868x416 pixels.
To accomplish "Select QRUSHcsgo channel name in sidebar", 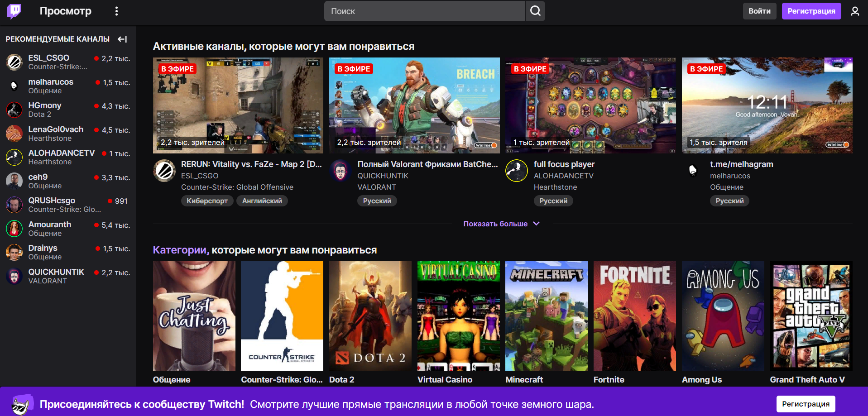I will pyautogui.click(x=52, y=201).
